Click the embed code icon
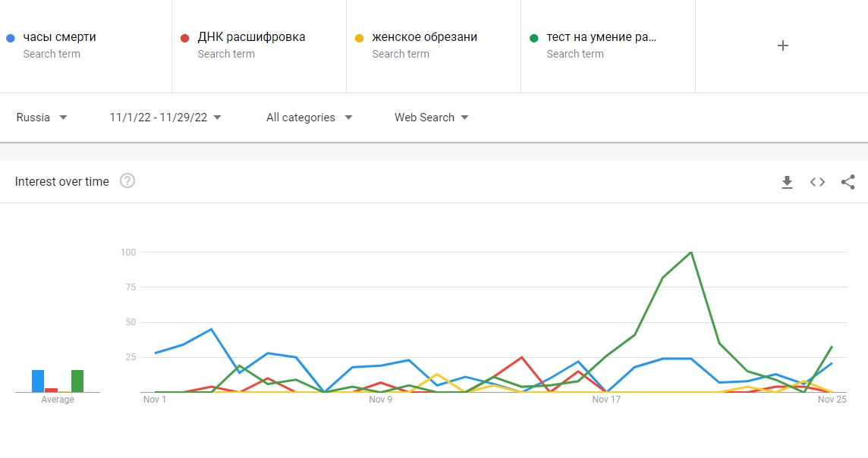 click(x=817, y=182)
